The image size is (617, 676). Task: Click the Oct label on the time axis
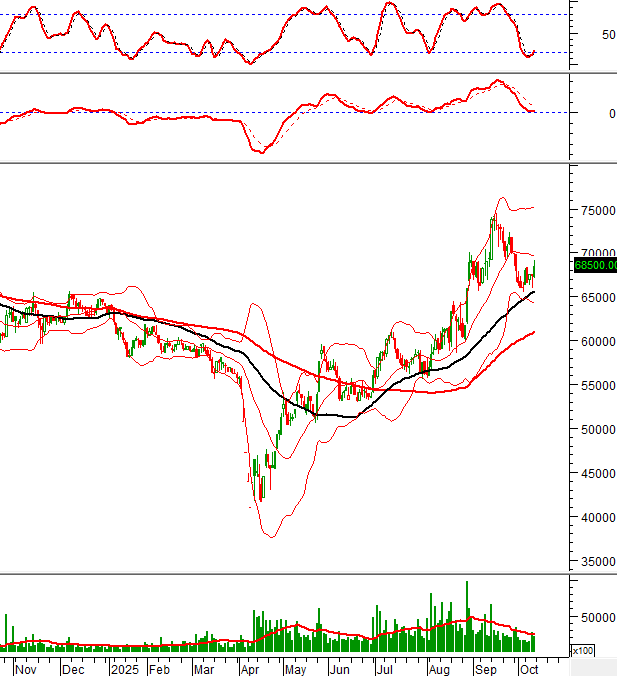pos(528,668)
